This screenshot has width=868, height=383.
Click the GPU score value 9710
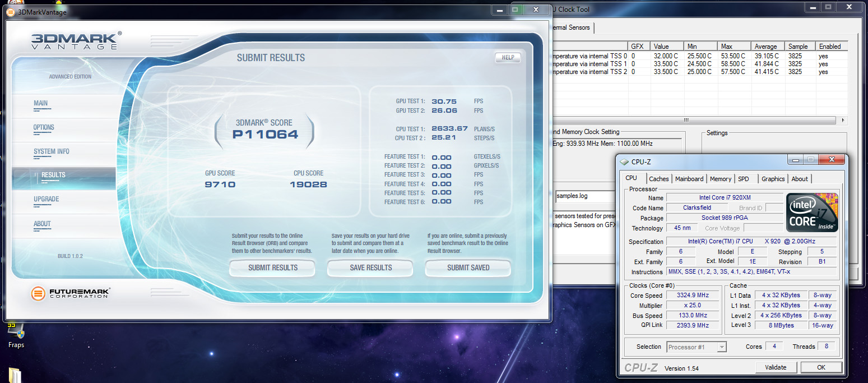point(220,184)
